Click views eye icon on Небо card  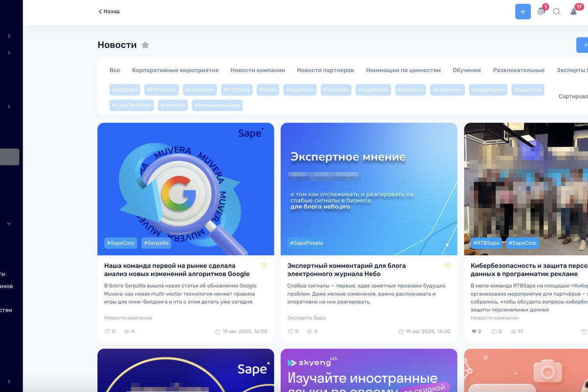310,332
